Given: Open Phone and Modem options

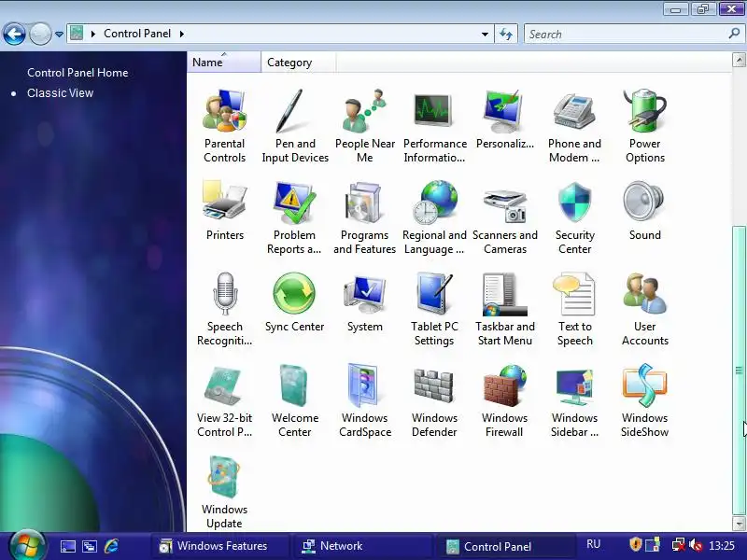Looking at the screenshot, I should click(574, 126).
